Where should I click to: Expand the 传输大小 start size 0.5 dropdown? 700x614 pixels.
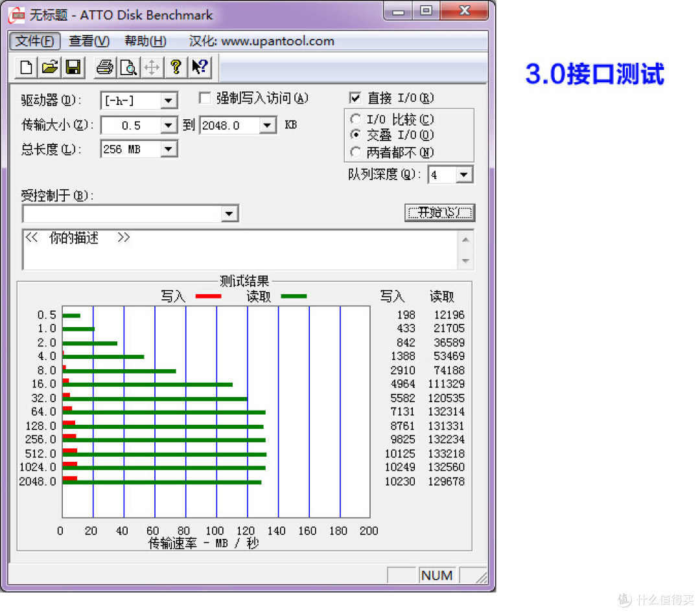coord(169,126)
